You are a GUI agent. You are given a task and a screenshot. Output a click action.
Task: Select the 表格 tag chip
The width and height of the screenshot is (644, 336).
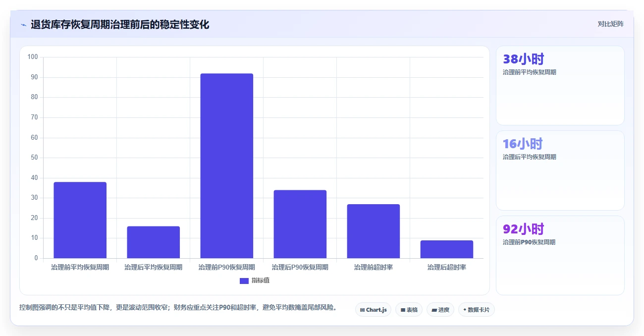409,310
